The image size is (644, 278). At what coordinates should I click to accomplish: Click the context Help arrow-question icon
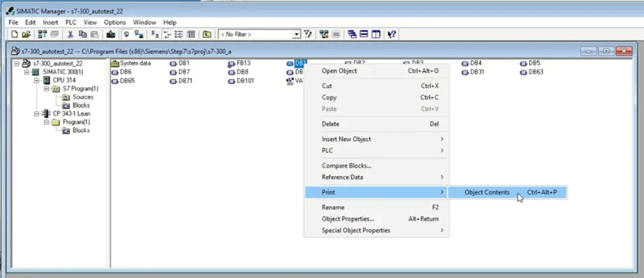click(392, 34)
